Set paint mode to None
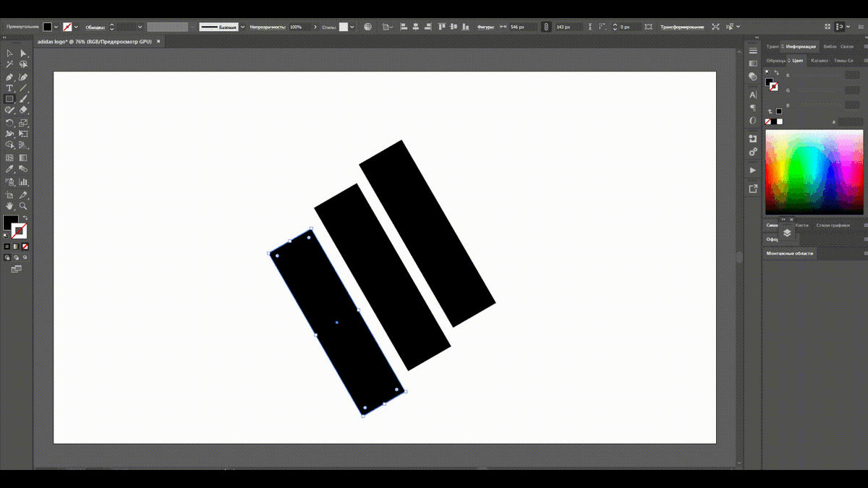The width and height of the screenshot is (868, 488). (25, 247)
